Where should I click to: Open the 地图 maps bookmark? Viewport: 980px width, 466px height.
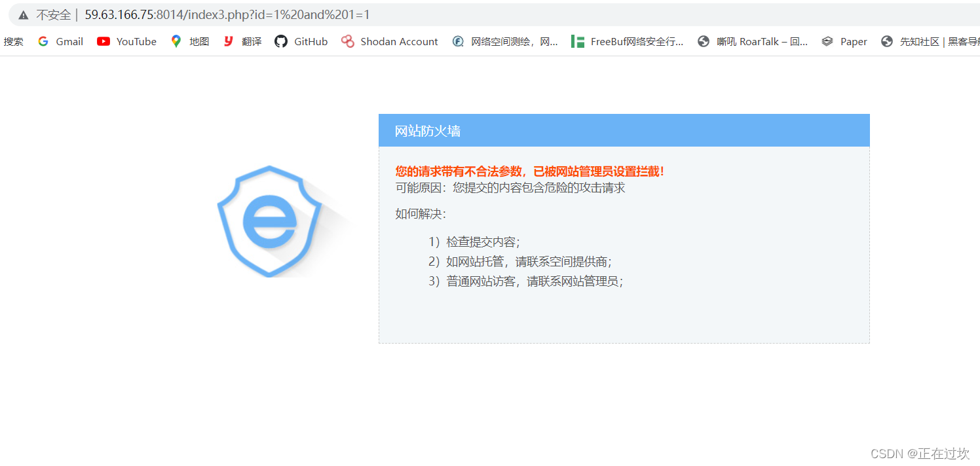[x=189, y=41]
